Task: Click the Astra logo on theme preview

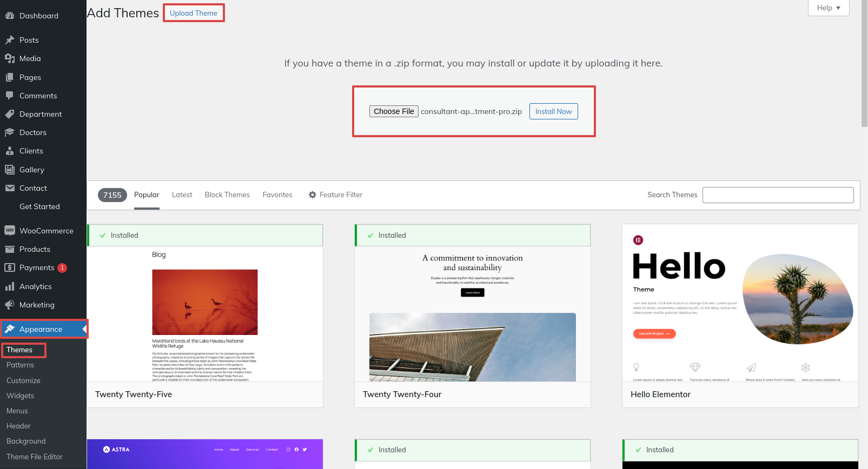Action: pos(116,450)
